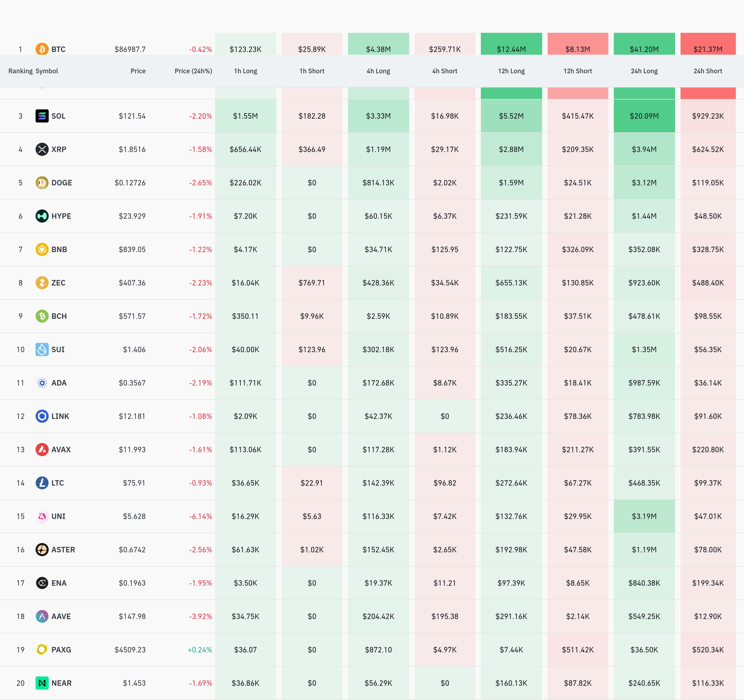Sort by Price column header

[x=138, y=71]
